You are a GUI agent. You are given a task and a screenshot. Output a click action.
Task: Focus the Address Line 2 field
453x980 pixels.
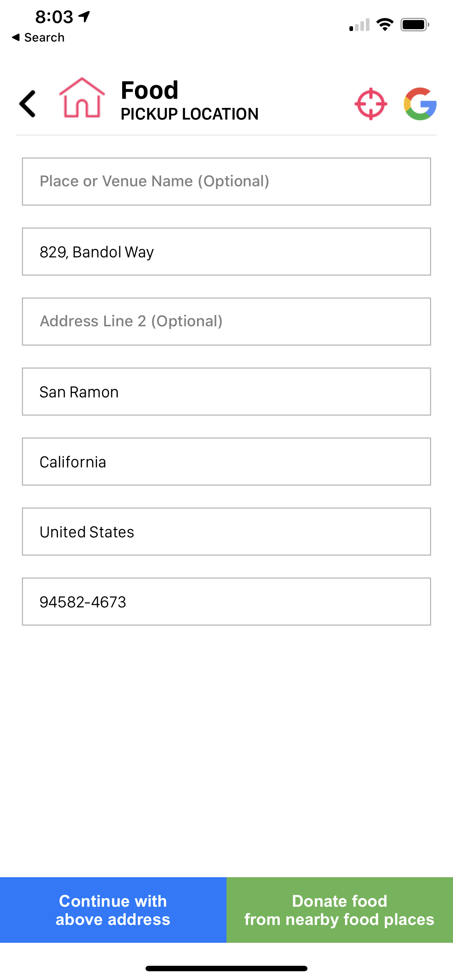tap(226, 322)
